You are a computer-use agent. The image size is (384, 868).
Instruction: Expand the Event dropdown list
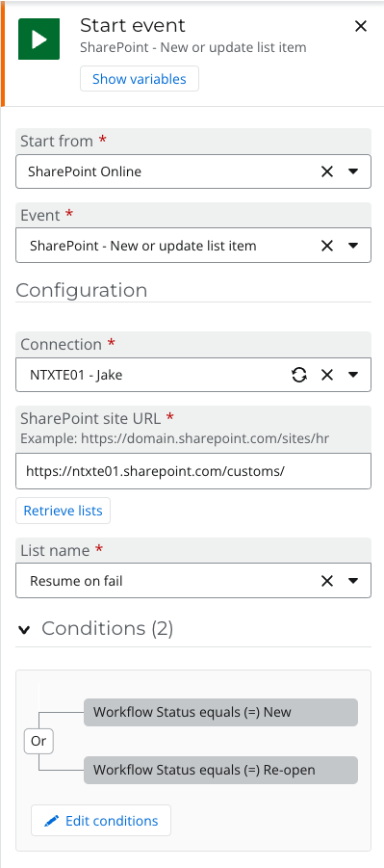[x=353, y=246]
